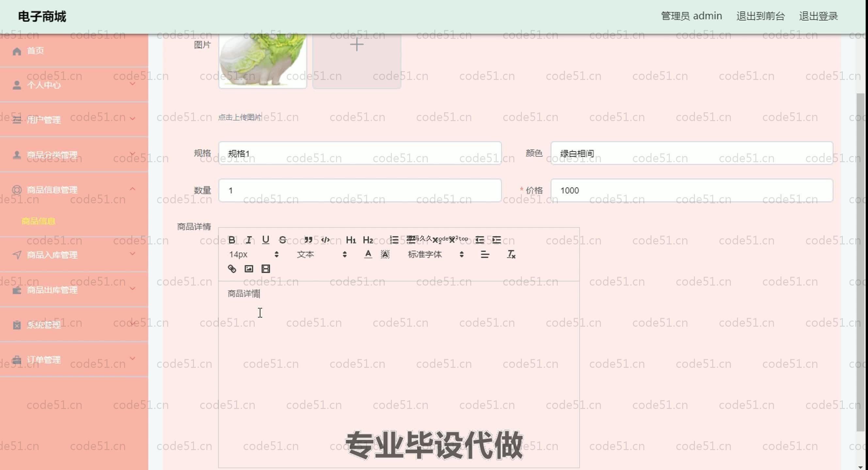This screenshot has height=470, width=868.
Task: Click 退出到前台 link
Action: point(761,16)
